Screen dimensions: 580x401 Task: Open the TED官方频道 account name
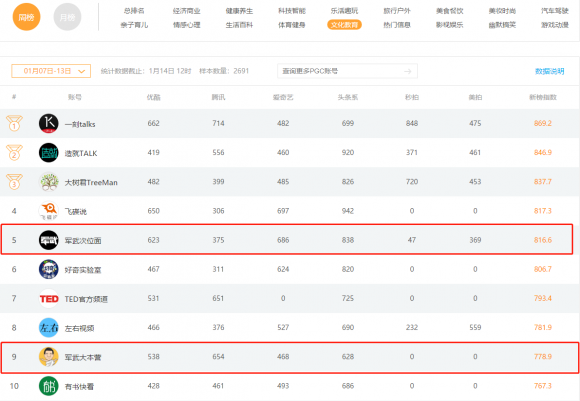[x=86, y=299]
